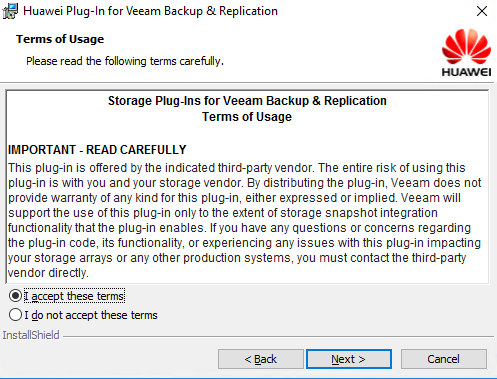Screen dimensions: 497x379
Task: Go back with the < Back button
Action: point(261,359)
